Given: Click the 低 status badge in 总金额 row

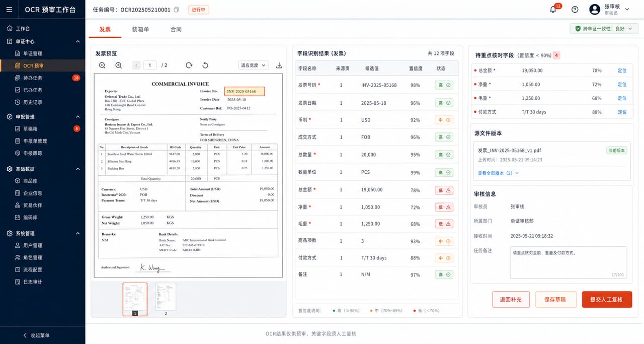Looking at the screenshot, I should [x=444, y=190].
